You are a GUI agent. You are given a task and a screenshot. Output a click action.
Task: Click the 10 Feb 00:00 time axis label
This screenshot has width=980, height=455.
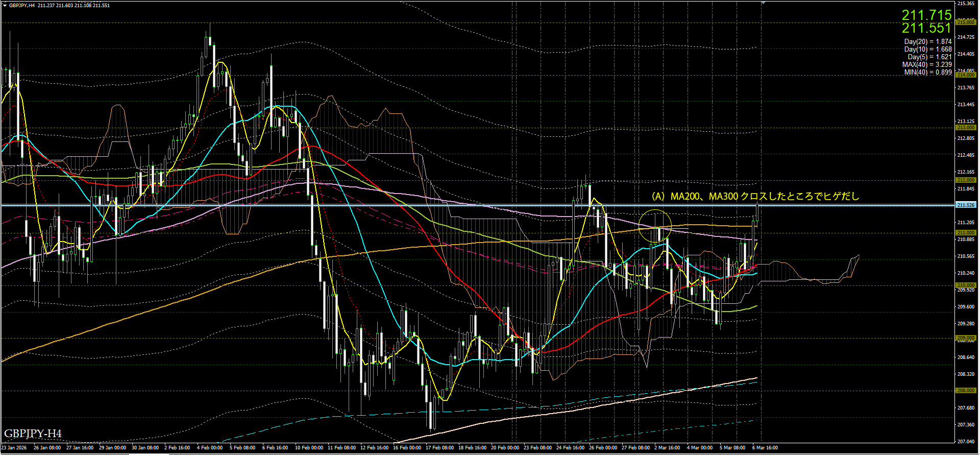click(309, 448)
